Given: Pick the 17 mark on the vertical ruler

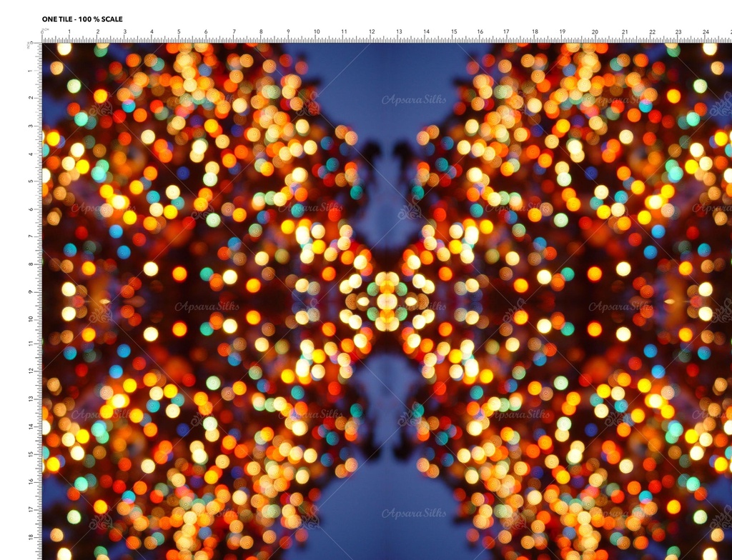Looking at the screenshot, I should [x=31, y=509].
